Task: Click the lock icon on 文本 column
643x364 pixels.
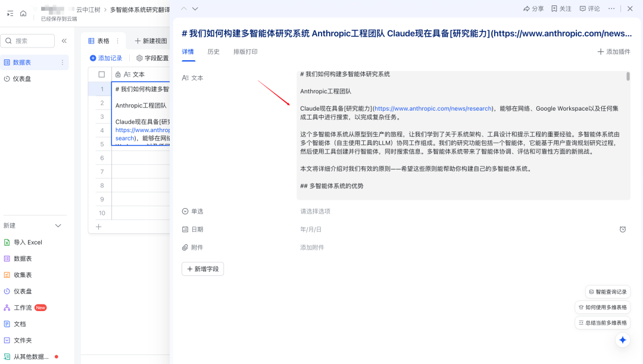Action: tap(118, 74)
